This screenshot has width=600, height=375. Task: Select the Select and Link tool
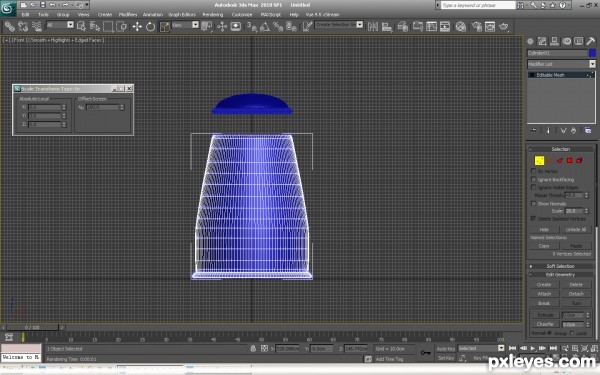click(x=10, y=26)
